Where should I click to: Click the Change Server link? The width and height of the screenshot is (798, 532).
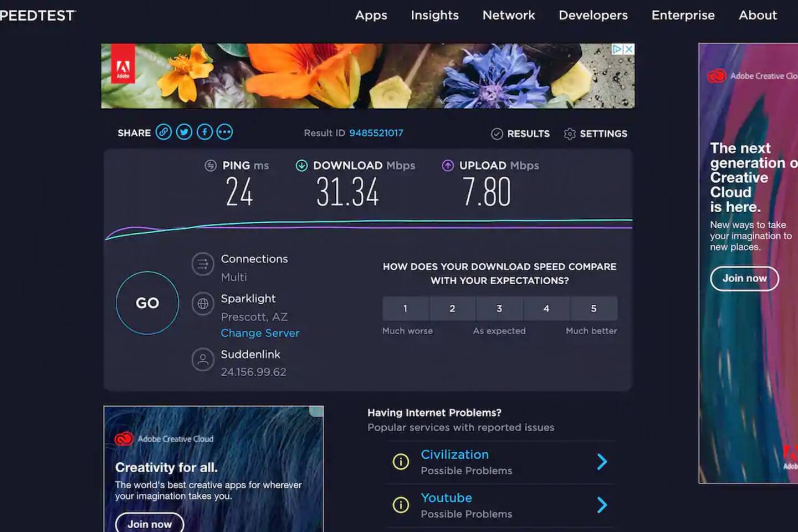(260, 333)
